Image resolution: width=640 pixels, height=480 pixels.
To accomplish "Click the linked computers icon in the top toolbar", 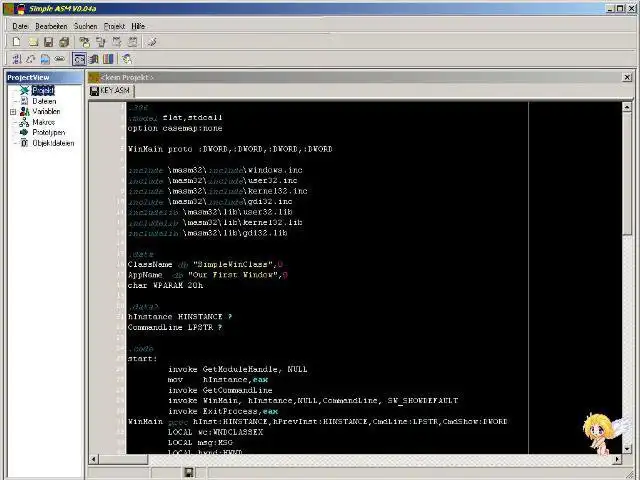I will click(x=100, y=42).
